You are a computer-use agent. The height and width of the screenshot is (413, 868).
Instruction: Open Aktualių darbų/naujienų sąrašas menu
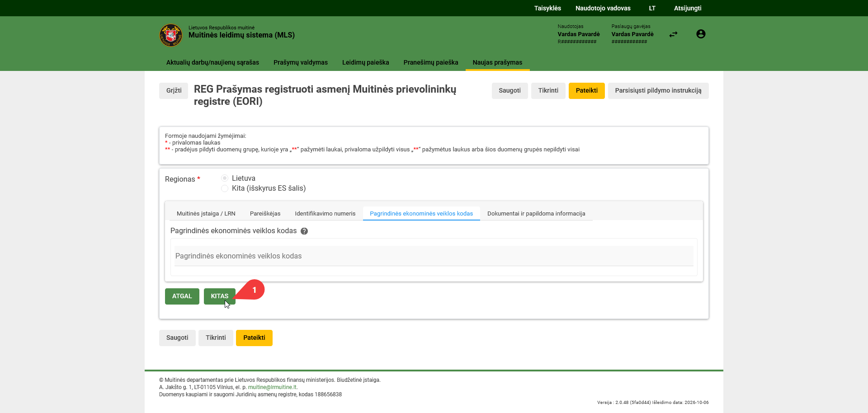pyautogui.click(x=212, y=62)
